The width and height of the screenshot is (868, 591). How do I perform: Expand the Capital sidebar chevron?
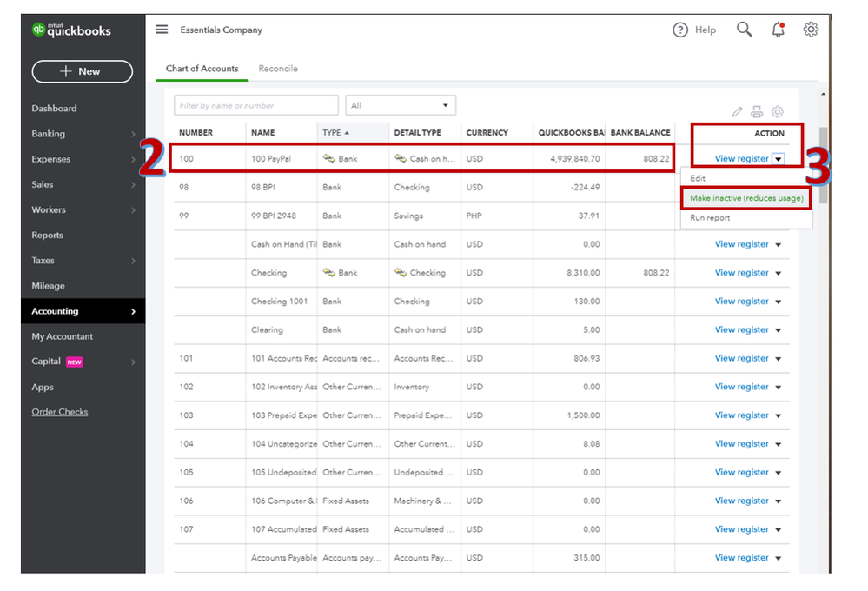pos(134,362)
